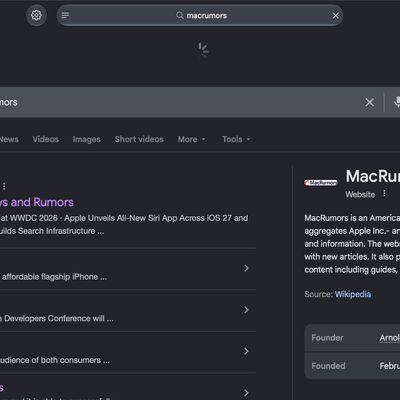Open the three-dot menu beside Website label

click(x=384, y=194)
